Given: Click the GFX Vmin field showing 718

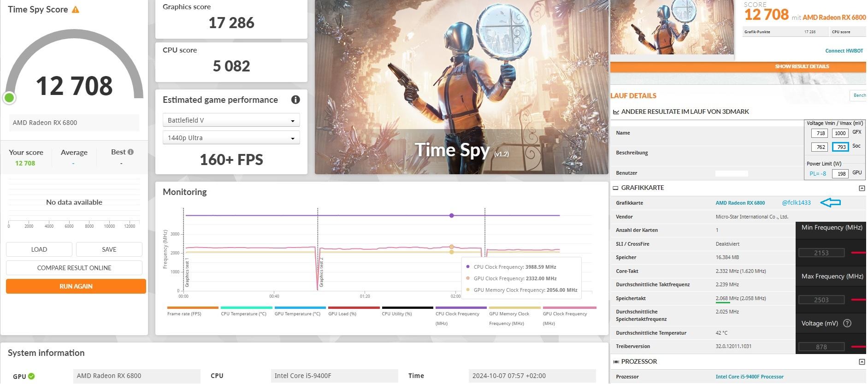Looking at the screenshot, I should pyautogui.click(x=821, y=133).
